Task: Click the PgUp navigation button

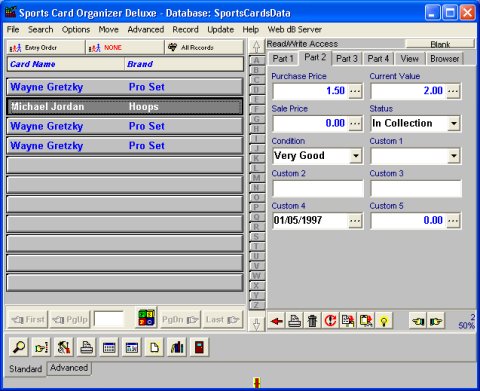Action: pos(70,320)
